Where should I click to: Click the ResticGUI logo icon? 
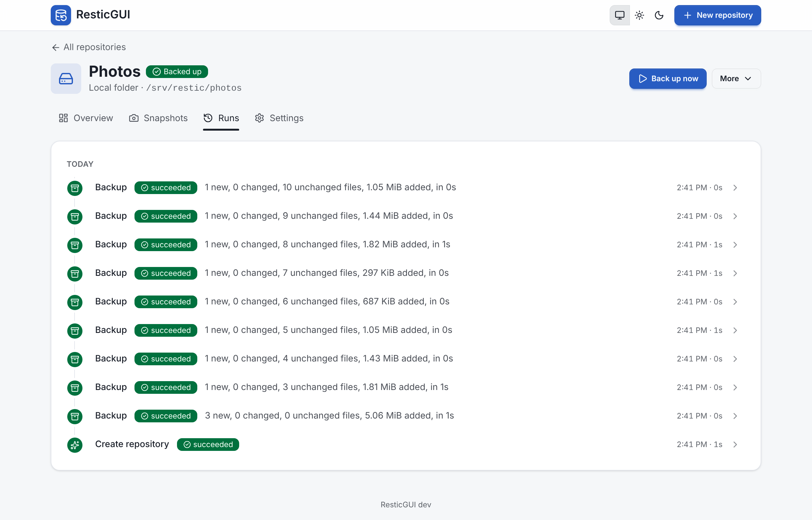[x=61, y=15]
